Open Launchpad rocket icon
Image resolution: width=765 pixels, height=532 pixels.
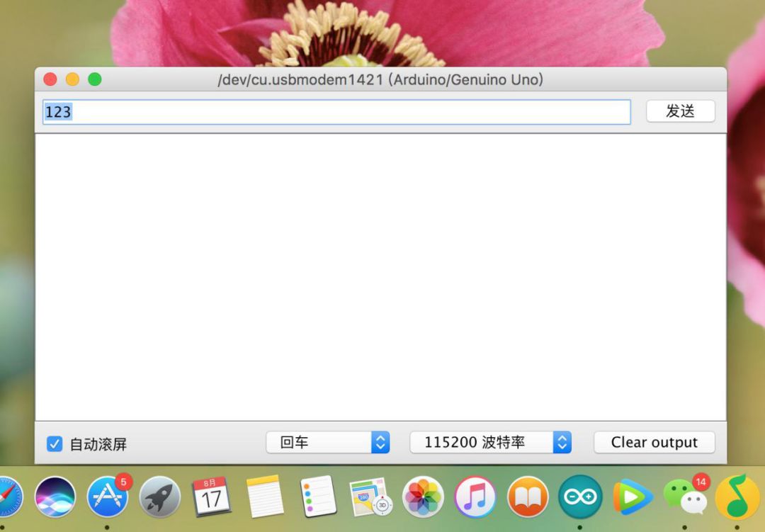pos(160,497)
